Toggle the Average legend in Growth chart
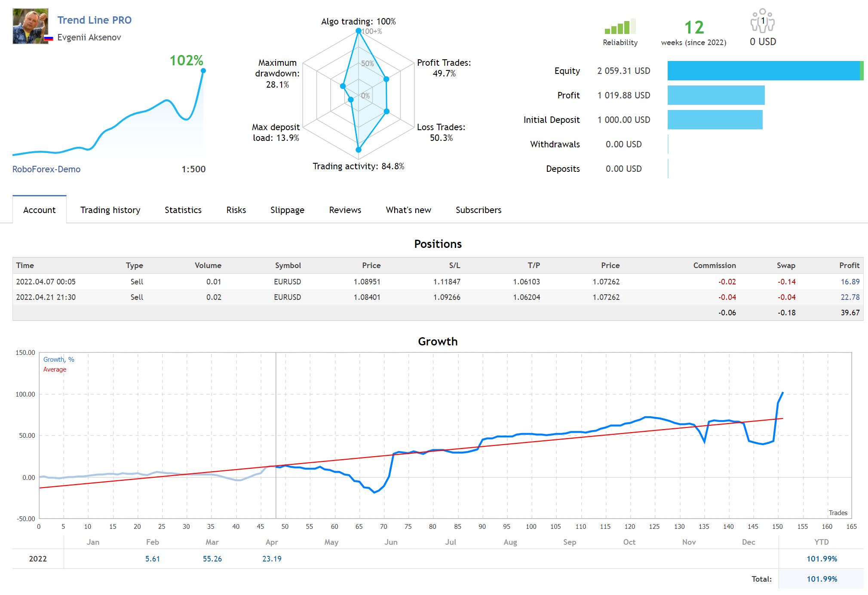868x595 pixels. [x=55, y=369]
